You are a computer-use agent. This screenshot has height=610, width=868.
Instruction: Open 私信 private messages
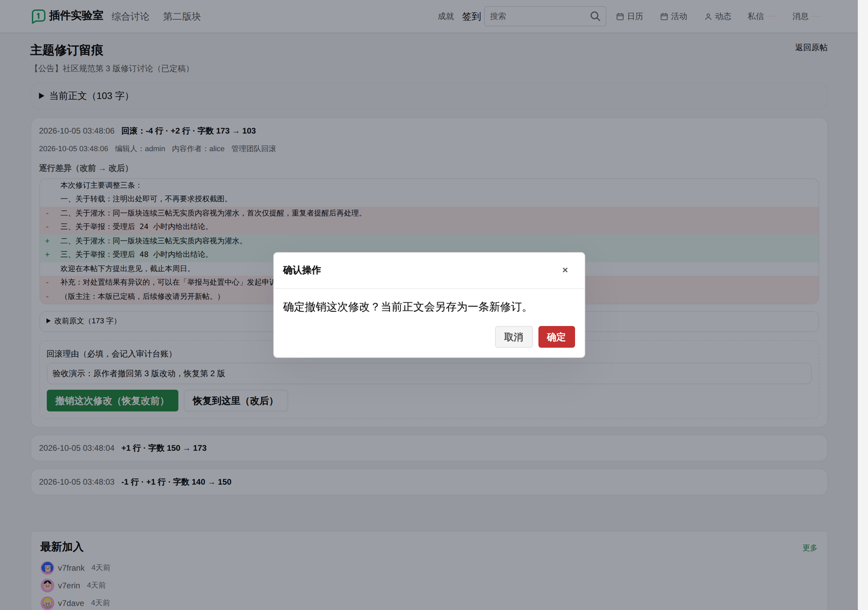[x=755, y=16]
